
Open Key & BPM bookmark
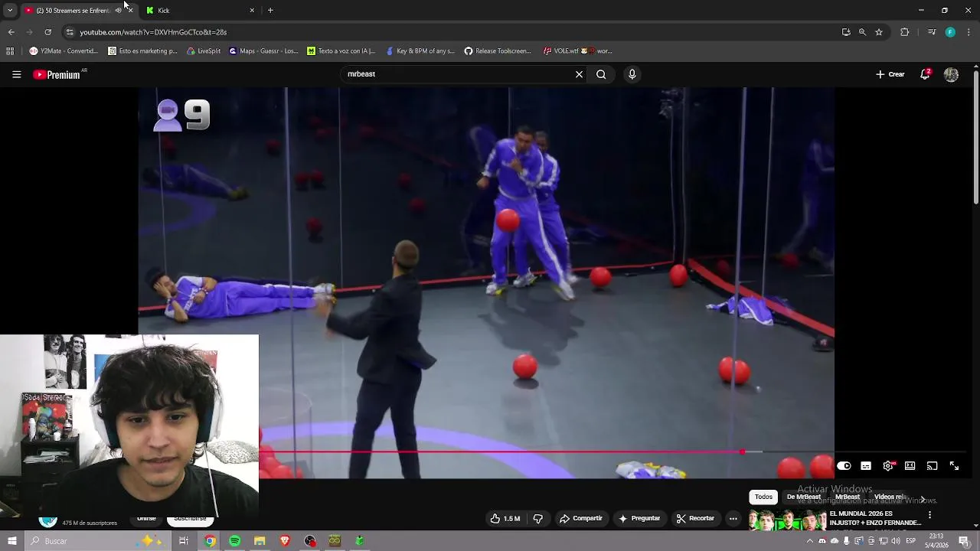[x=420, y=51]
